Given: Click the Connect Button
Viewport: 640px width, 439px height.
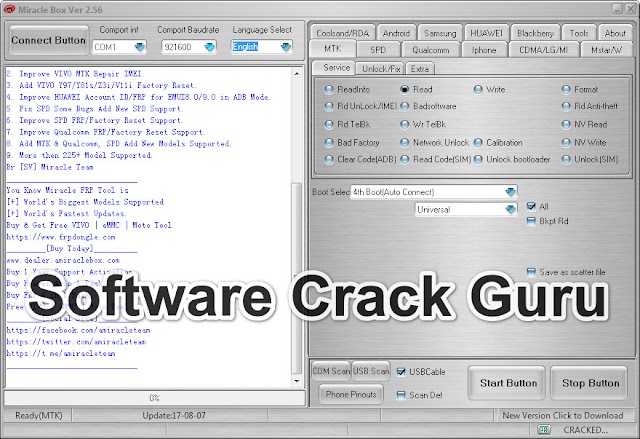Looking at the screenshot, I should click(49, 40).
